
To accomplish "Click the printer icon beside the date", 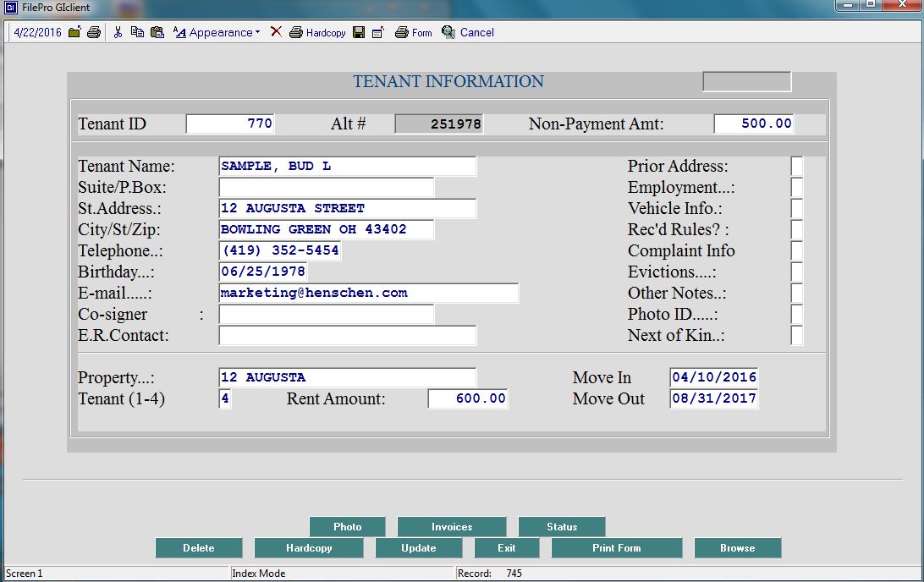I will pos(94,32).
